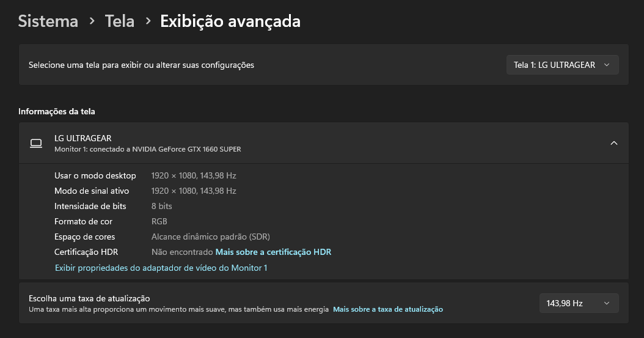Click the 8 bits value
This screenshot has width=644, height=338.
[x=161, y=206]
